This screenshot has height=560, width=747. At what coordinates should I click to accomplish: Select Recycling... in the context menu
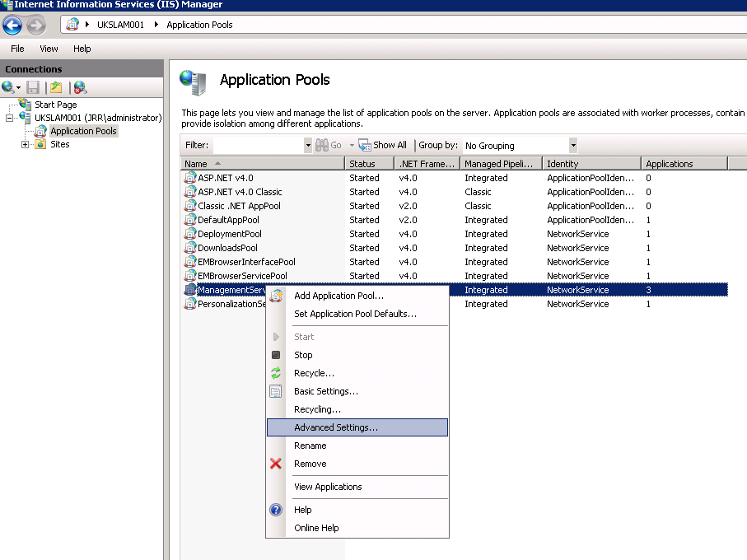357,409
